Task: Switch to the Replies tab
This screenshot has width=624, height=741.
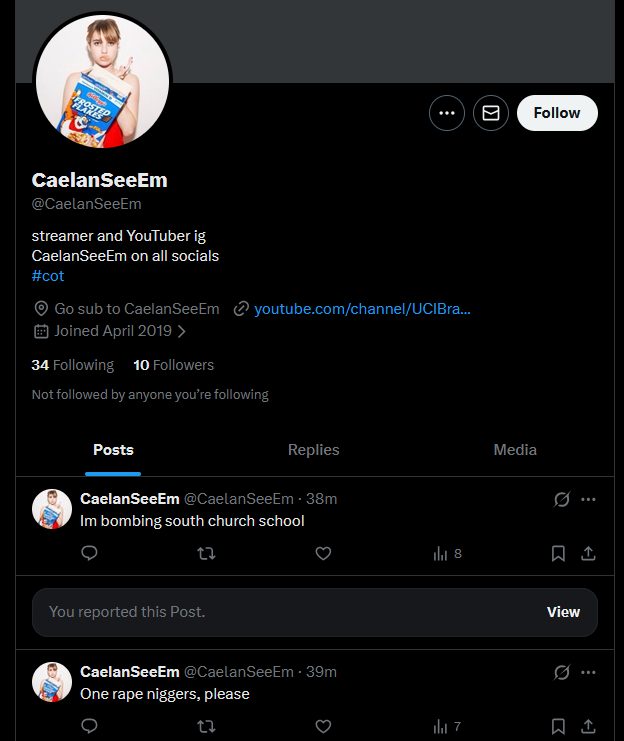Action: pyautogui.click(x=313, y=450)
